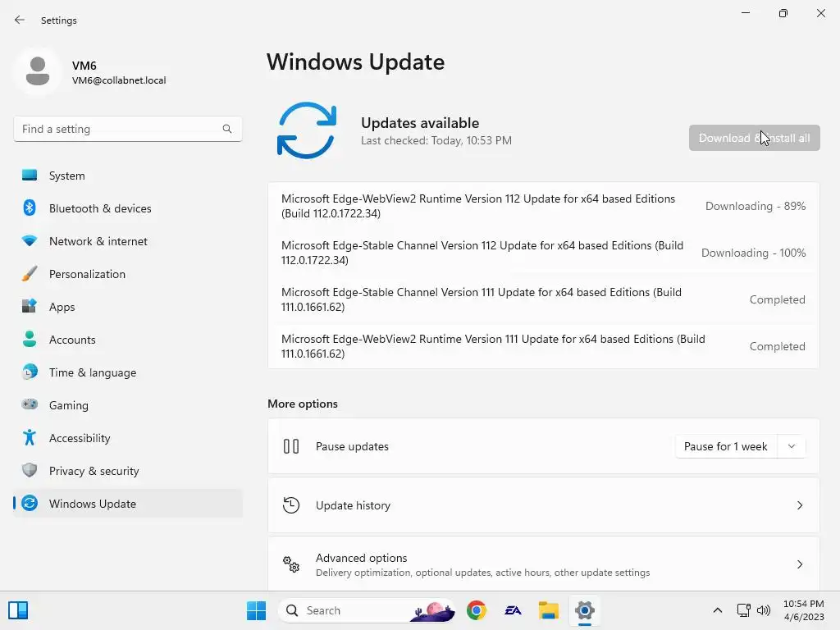Open Network & internet settings
The height and width of the screenshot is (630, 840).
point(128,241)
